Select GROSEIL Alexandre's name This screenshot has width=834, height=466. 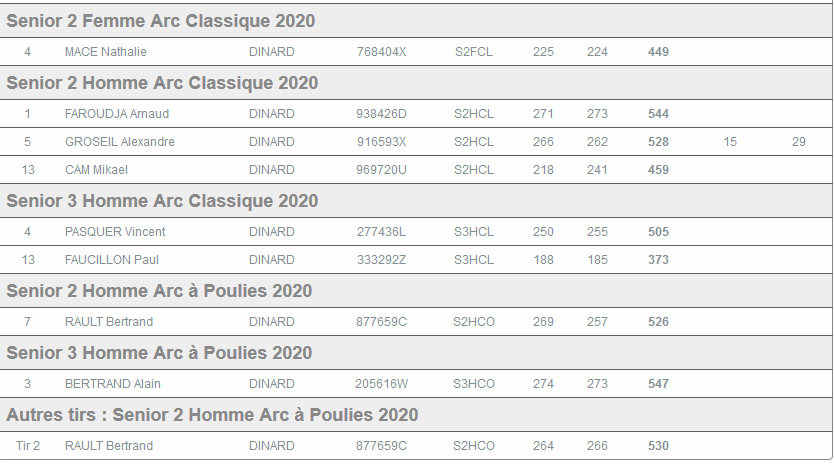(120, 142)
